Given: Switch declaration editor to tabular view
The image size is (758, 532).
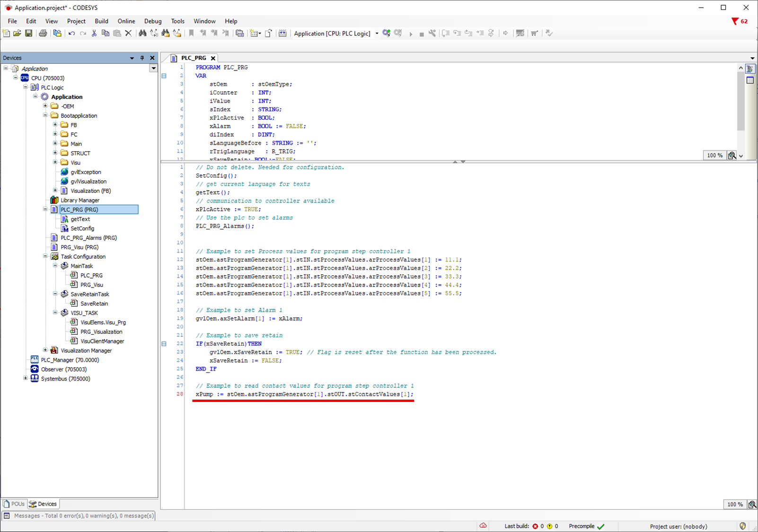Looking at the screenshot, I should click(750, 80).
